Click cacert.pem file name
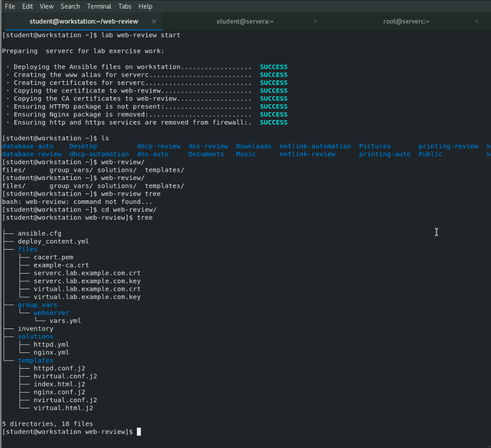The width and height of the screenshot is (491, 448). (x=53, y=257)
